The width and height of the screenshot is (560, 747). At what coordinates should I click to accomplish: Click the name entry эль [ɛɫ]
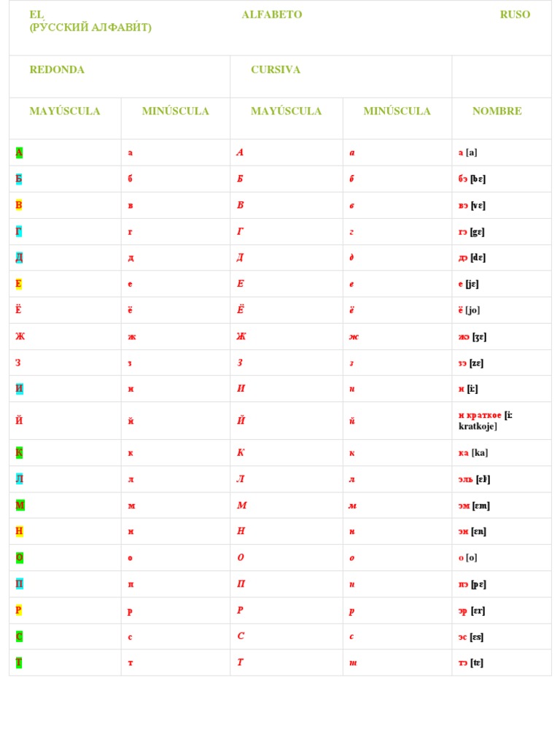(474, 479)
